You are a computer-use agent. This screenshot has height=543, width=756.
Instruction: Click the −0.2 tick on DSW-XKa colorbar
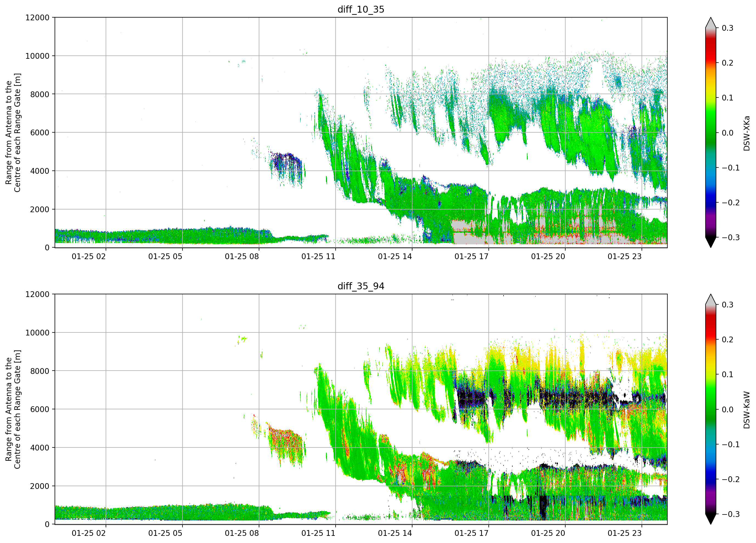pyautogui.click(x=731, y=203)
